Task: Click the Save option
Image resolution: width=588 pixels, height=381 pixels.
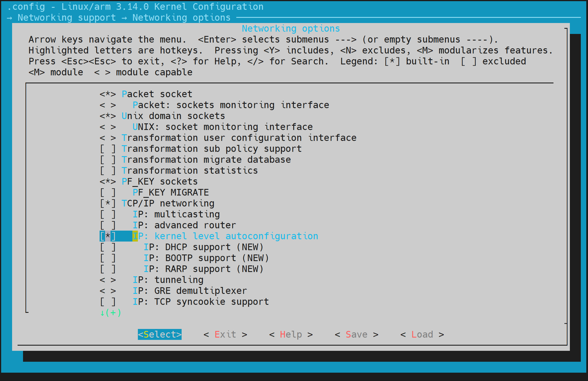Action: pos(356,334)
